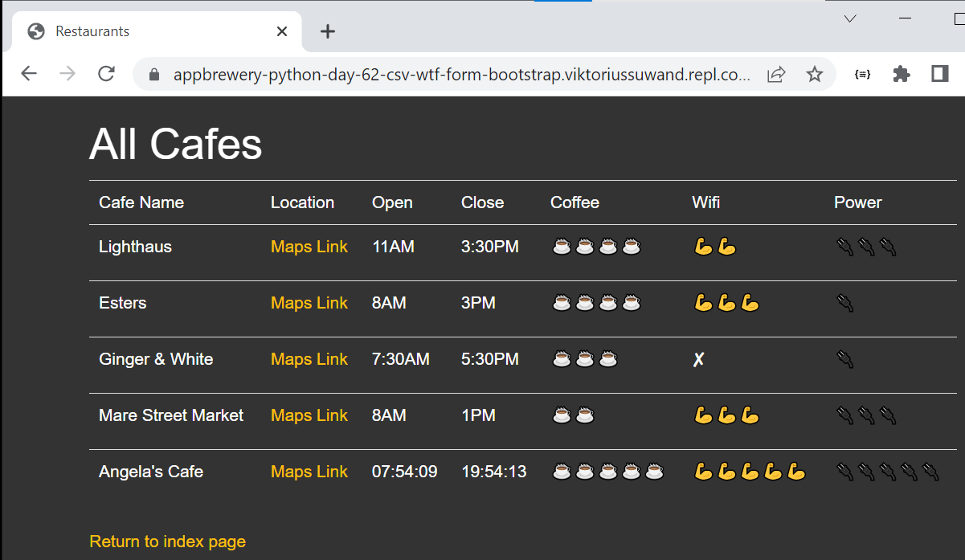This screenshot has height=560, width=965.
Task: Click the globe favicon on Restaurants tab
Action: coord(35,31)
